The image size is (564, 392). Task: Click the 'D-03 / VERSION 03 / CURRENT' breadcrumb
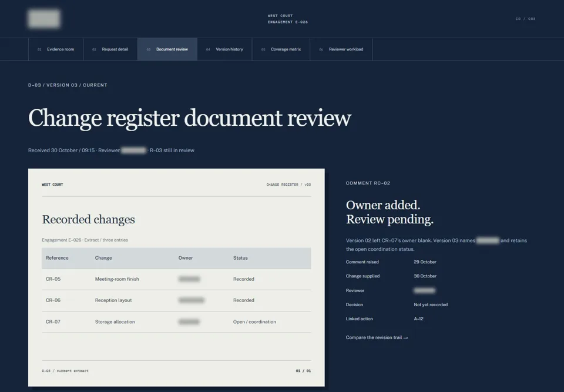68,85
